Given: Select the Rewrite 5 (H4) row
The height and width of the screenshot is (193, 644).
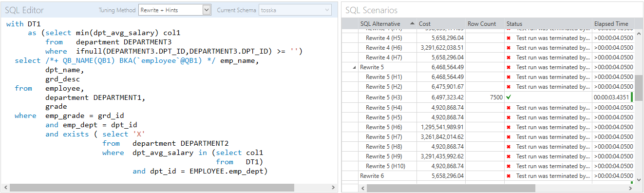Looking at the screenshot, I should 488,107.
